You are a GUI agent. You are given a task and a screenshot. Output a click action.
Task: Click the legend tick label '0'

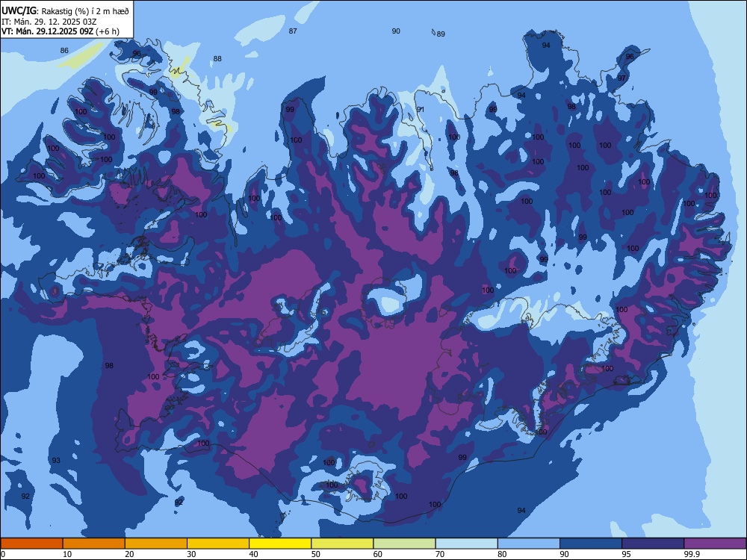click(3, 554)
